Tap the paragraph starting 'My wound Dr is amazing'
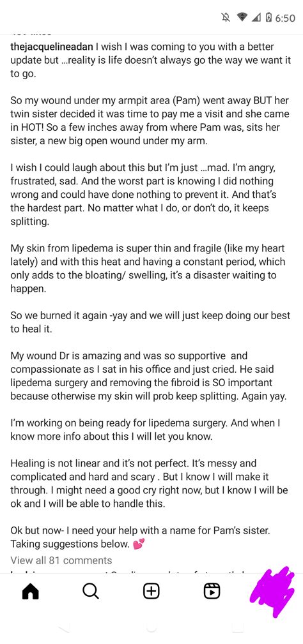The image size is (303, 644). click(150, 376)
